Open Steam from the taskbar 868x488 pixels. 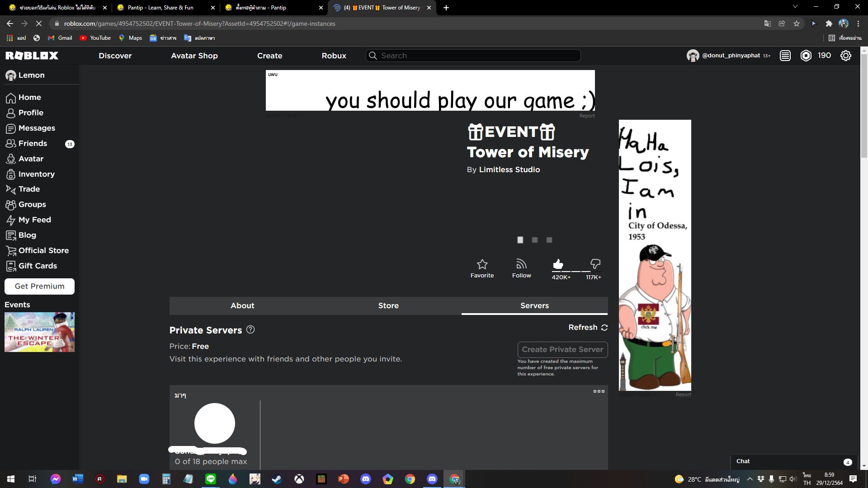point(277,479)
